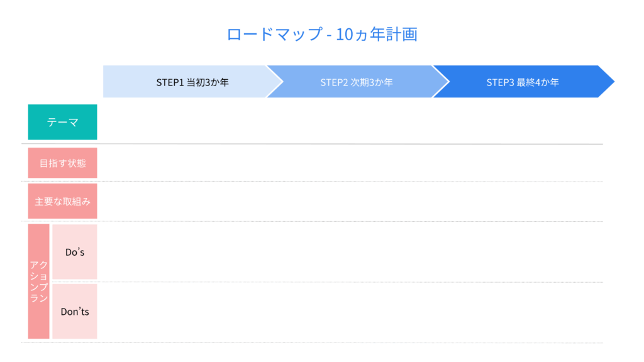Select the Don'ts label box

click(74, 311)
